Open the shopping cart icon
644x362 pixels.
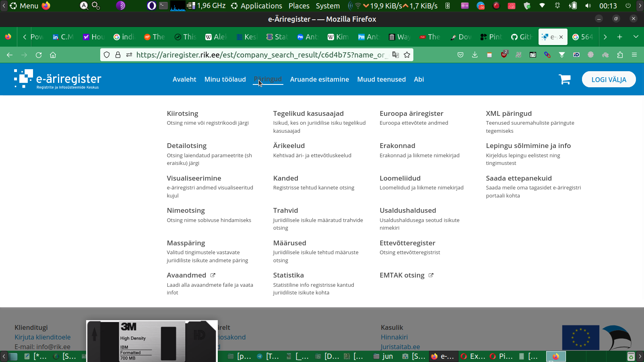565,79
